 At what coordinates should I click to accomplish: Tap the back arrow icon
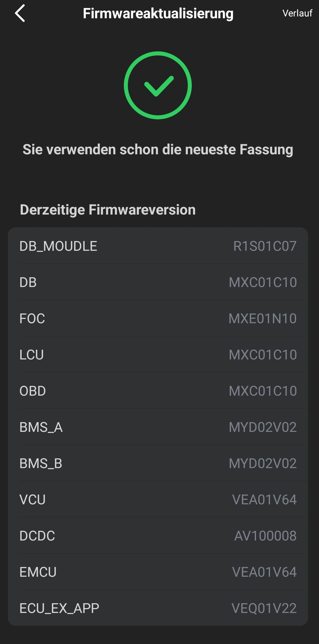click(20, 13)
